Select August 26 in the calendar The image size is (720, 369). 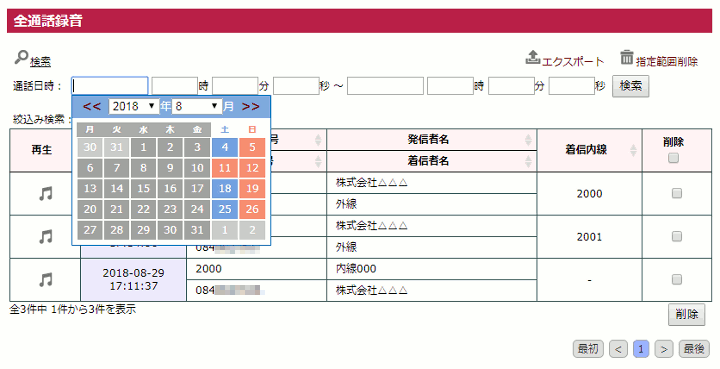pos(252,209)
